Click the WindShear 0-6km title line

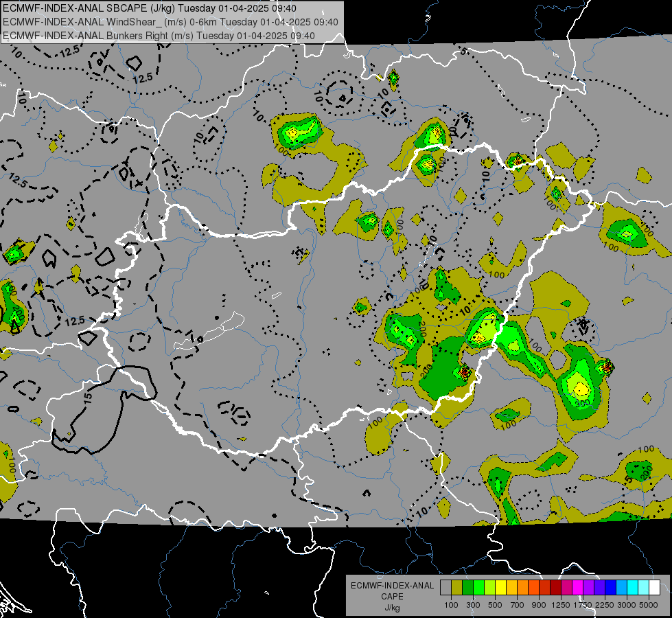[170, 22]
